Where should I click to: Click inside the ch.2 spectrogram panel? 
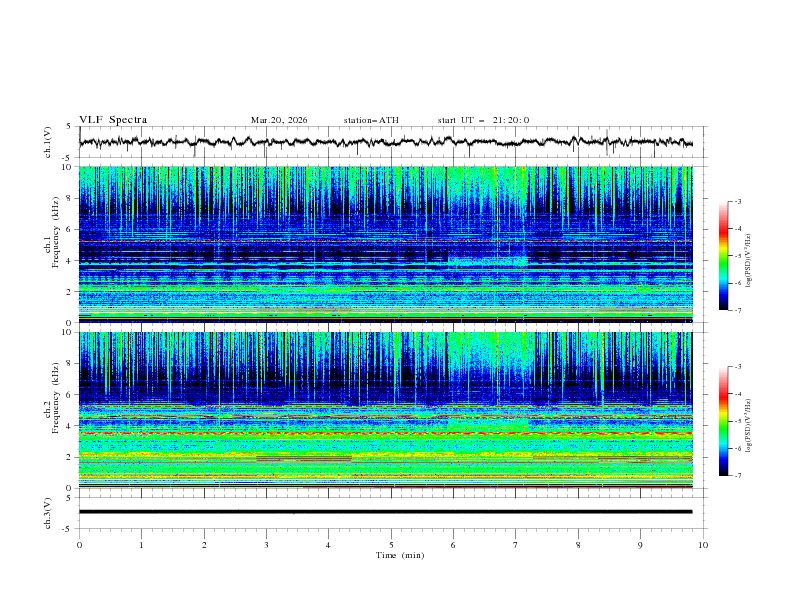pos(385,410)
